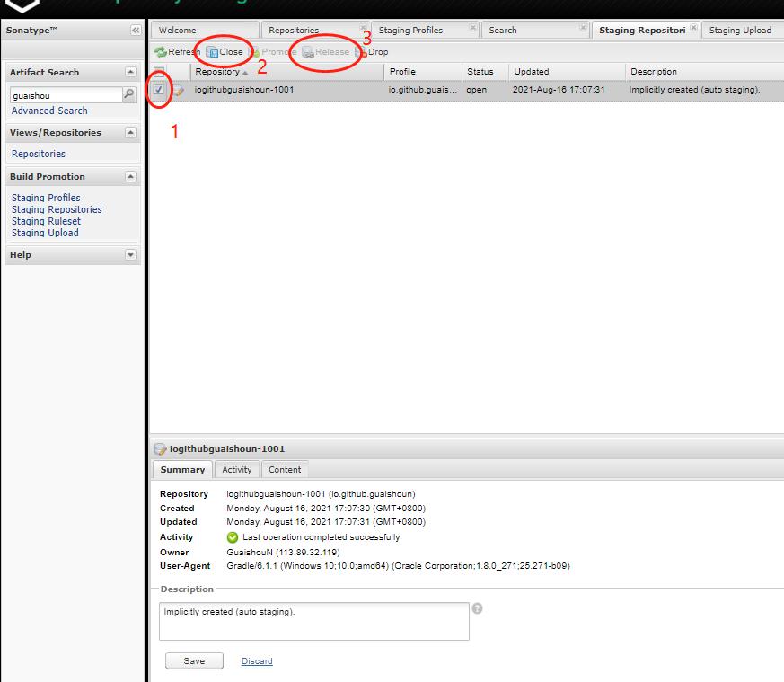Click the Discard link

tap(257, 661)
